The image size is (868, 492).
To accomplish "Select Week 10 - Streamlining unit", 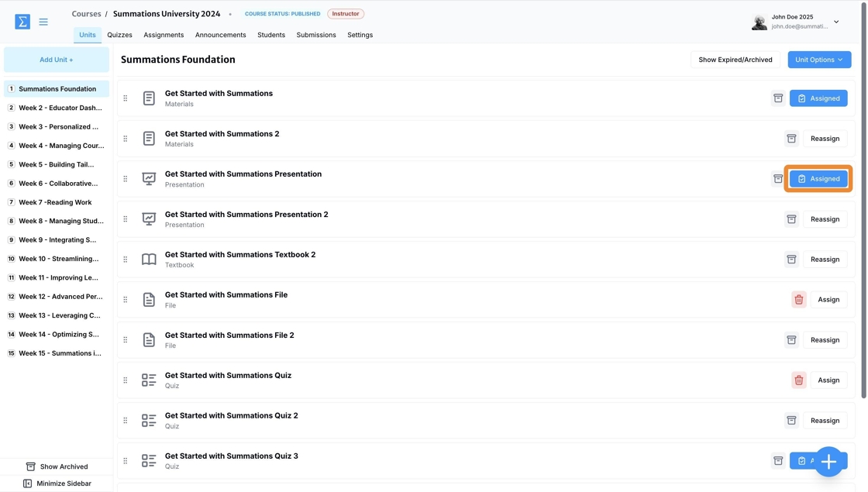I will 57,259.
